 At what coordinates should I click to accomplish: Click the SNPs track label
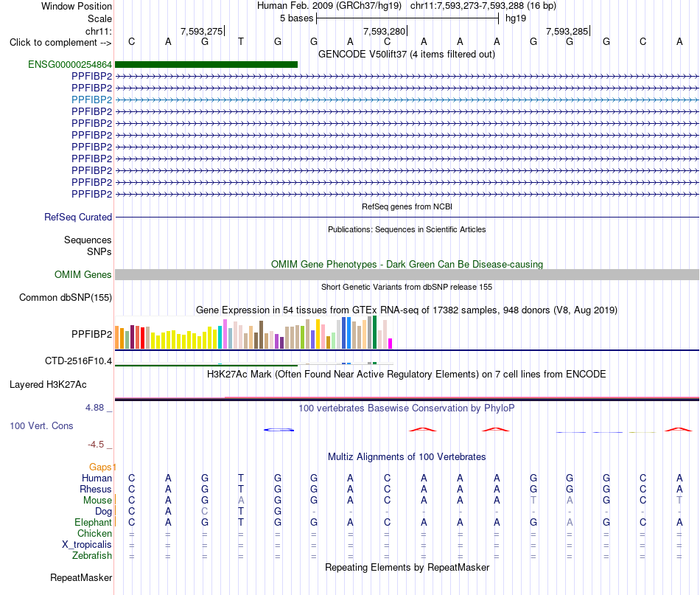(x=99, y=251)
